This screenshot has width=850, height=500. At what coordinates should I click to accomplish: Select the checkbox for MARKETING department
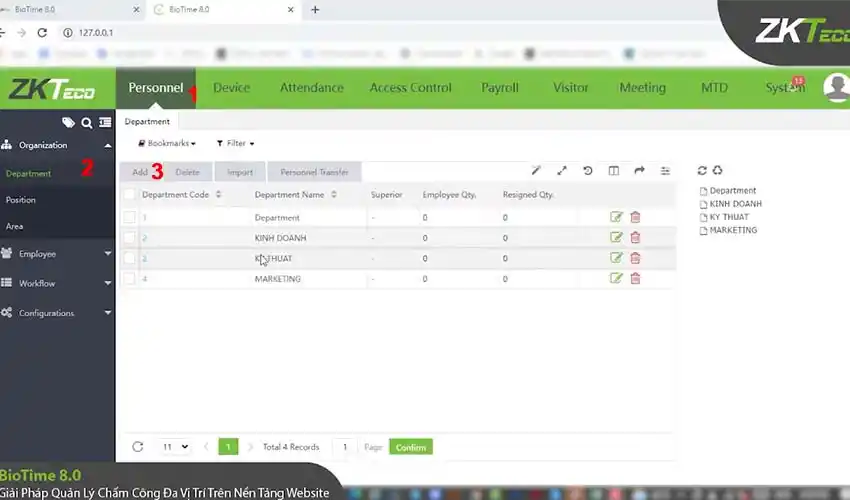pos(129,279)
